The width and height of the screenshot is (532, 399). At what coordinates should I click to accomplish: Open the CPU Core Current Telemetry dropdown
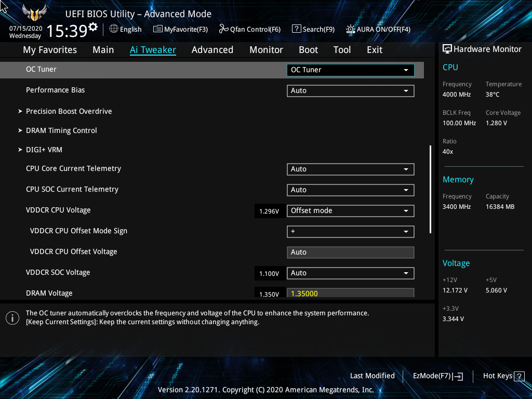point(351,169)
